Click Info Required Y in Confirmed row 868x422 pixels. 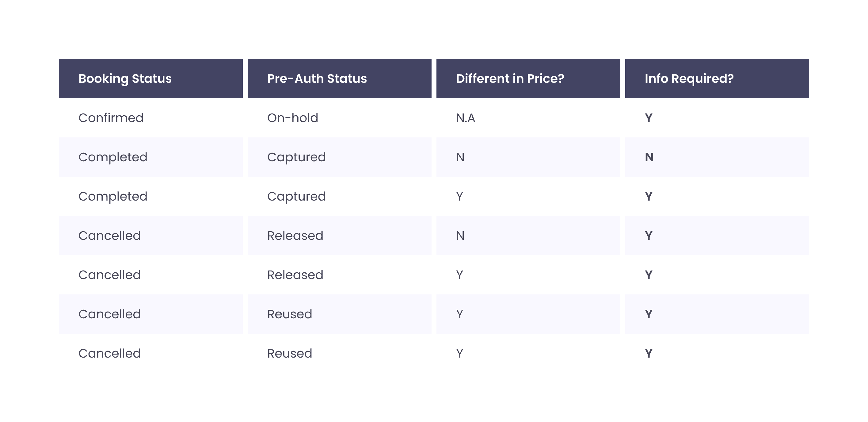click(648, 118)
